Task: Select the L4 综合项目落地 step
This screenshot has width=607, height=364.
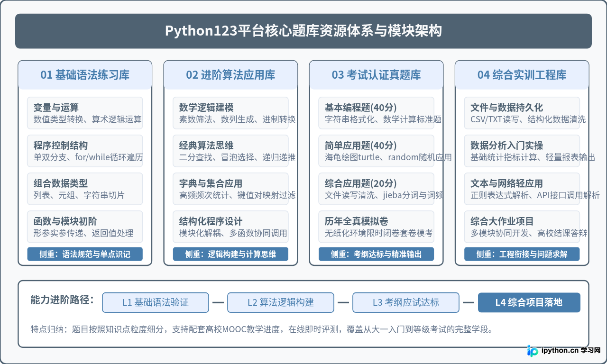Action: pos(529,302)
